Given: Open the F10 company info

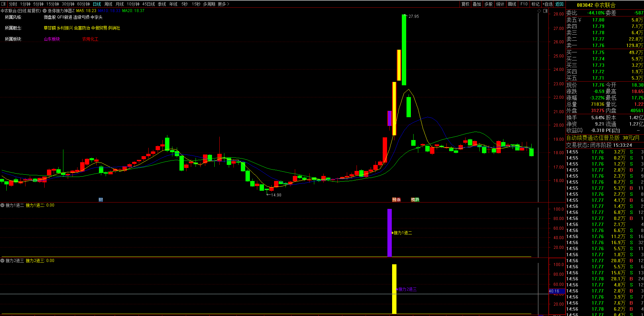Looking at the screenshot, I should 524,4.
